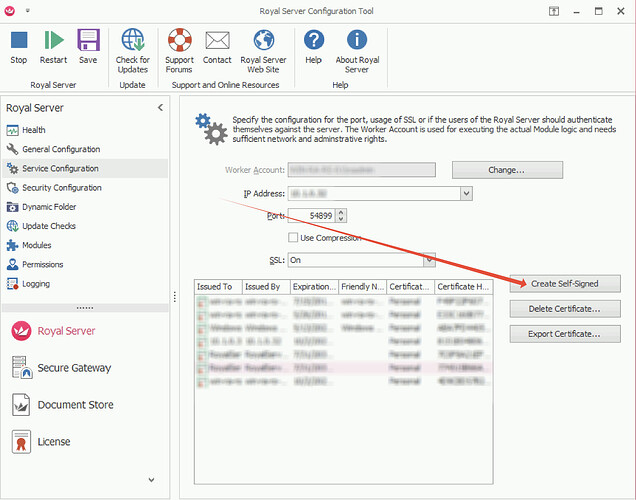Open the Secure Gateway section

[74, 368]
